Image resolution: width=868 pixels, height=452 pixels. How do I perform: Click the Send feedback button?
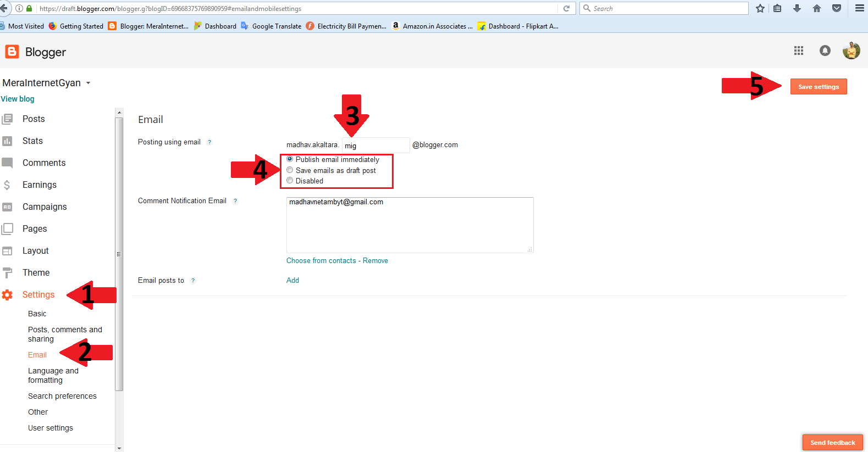(833, 443)
